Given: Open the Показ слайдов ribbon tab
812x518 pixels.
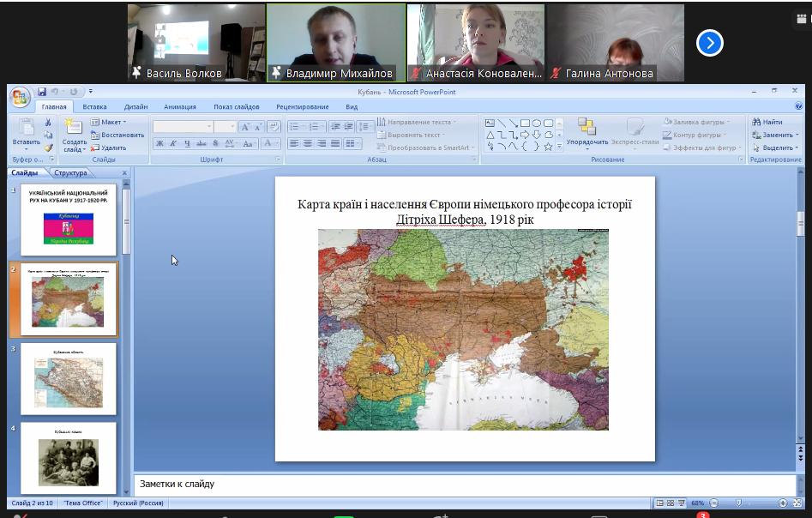Looking at the screenshot, I should click(x=236, y=106).
